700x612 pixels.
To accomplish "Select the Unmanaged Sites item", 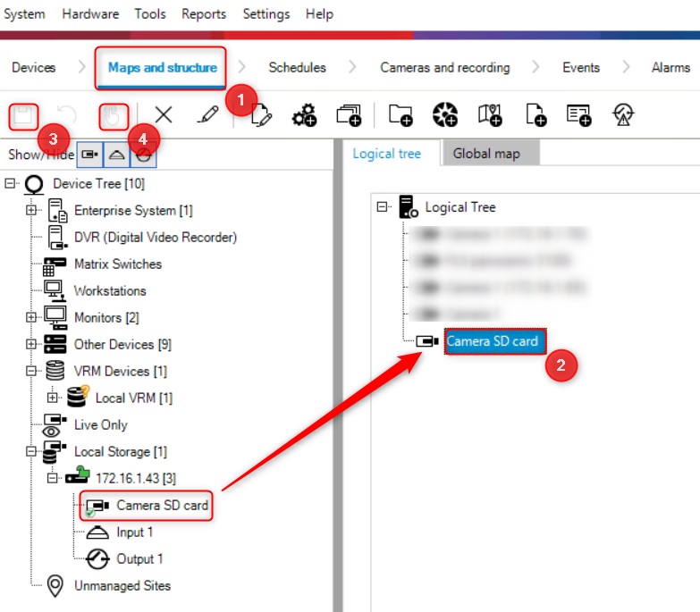I will pos(122,585).
